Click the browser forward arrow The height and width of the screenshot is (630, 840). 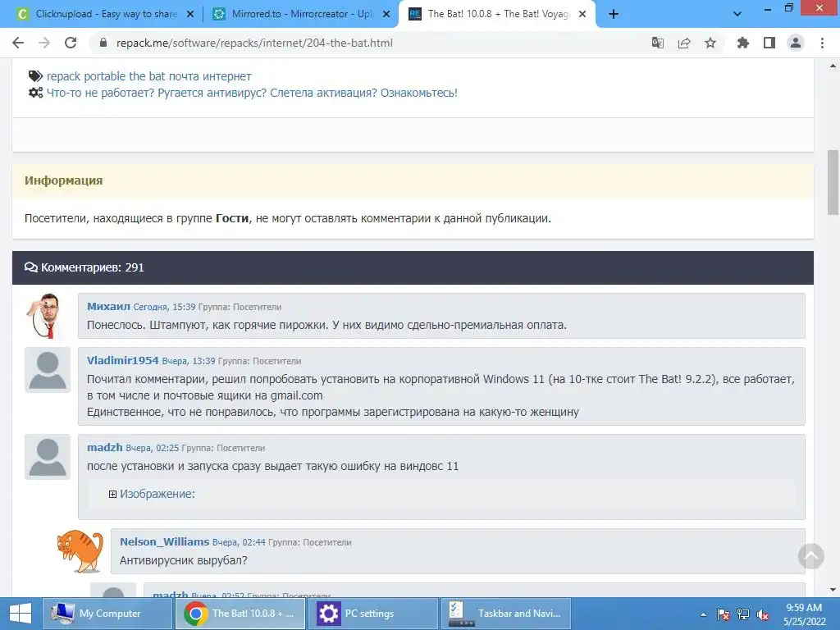point(44,43)
